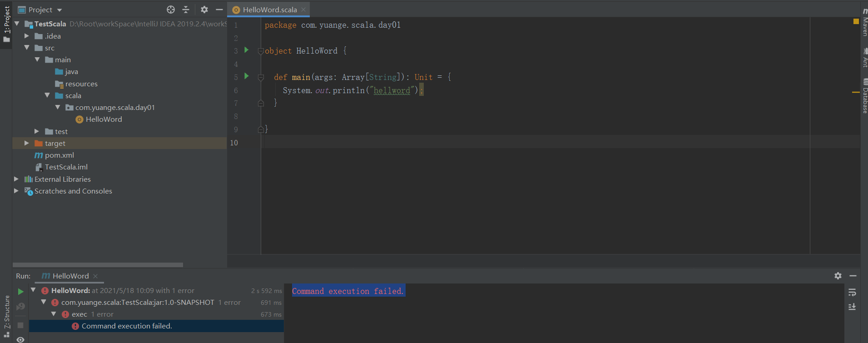The image size is (868, 343).
Task: Close the HelloWord.scala editor tab
Action: tap(303, 10)
